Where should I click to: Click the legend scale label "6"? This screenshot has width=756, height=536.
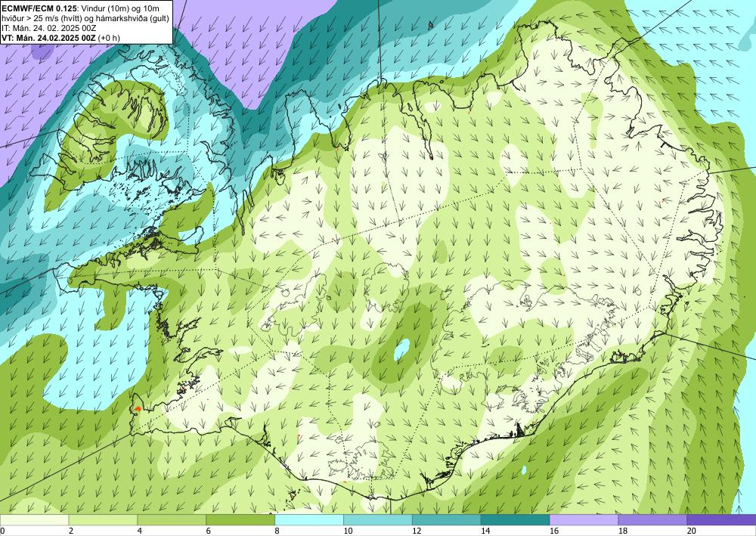pyautogui.click(x=209, y=531)
